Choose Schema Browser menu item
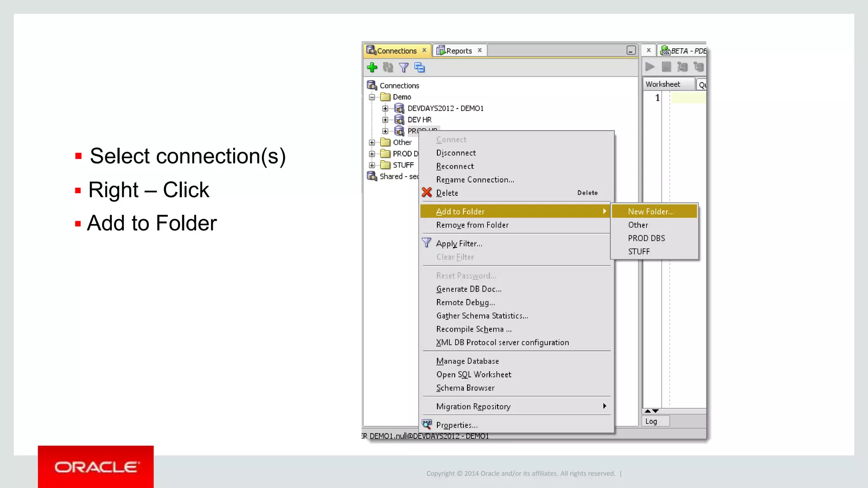Viewport: 868px width, 488px height. click(x=516, y=388)
